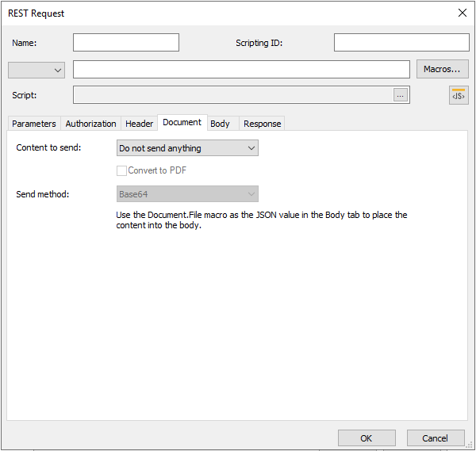Click the 'Send method:' label
This screenshot has width=476, height=451.
(x=43, y=194)
